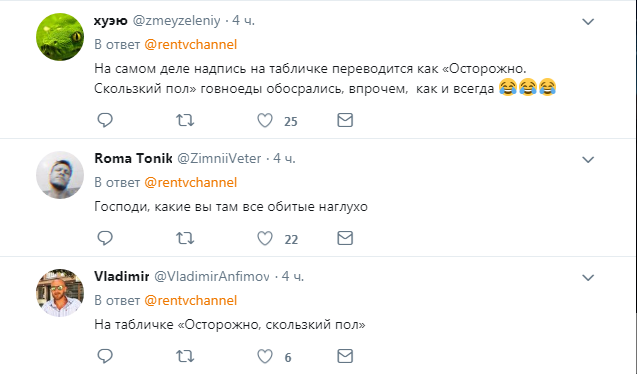Retweet the zmeyzeleniy tweet

tap(185, 120)
